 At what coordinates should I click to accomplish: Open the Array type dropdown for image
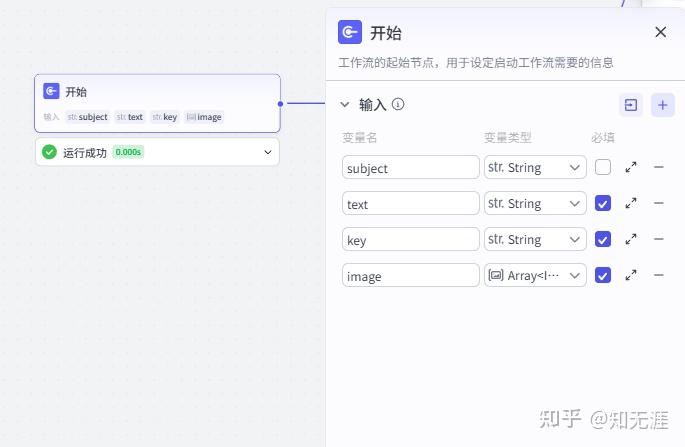[535, 275]
